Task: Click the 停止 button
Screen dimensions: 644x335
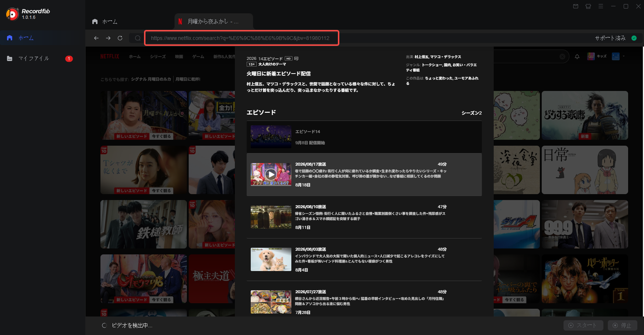Action: click(622, 325)
